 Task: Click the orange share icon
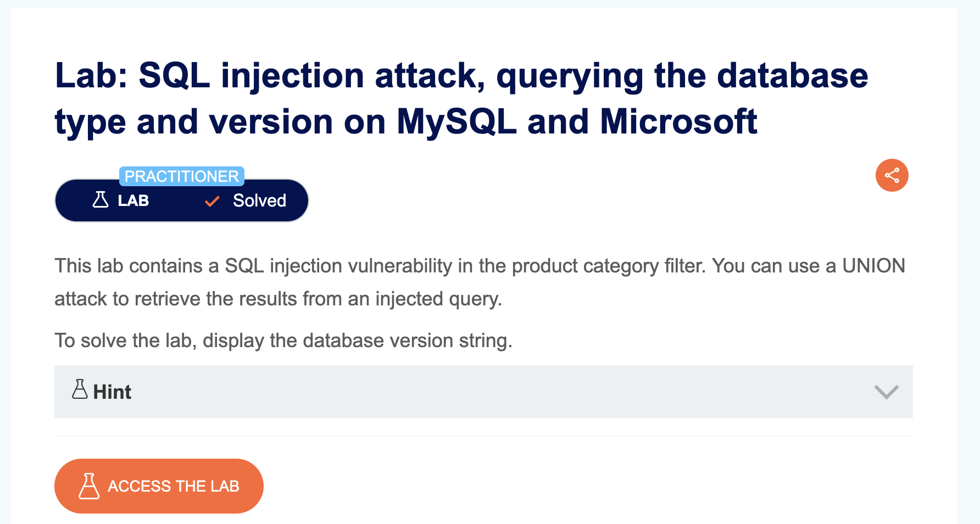892,175
